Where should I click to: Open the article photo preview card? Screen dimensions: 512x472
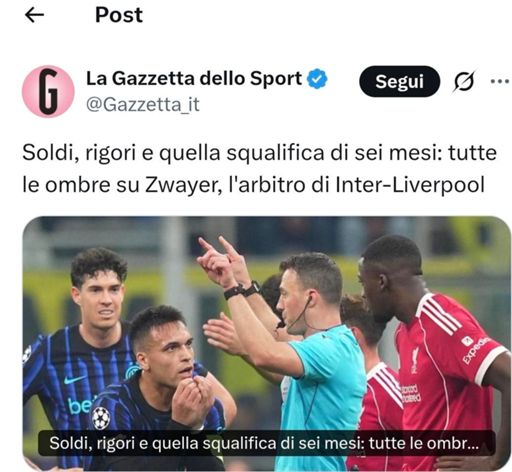coord(266,343)
